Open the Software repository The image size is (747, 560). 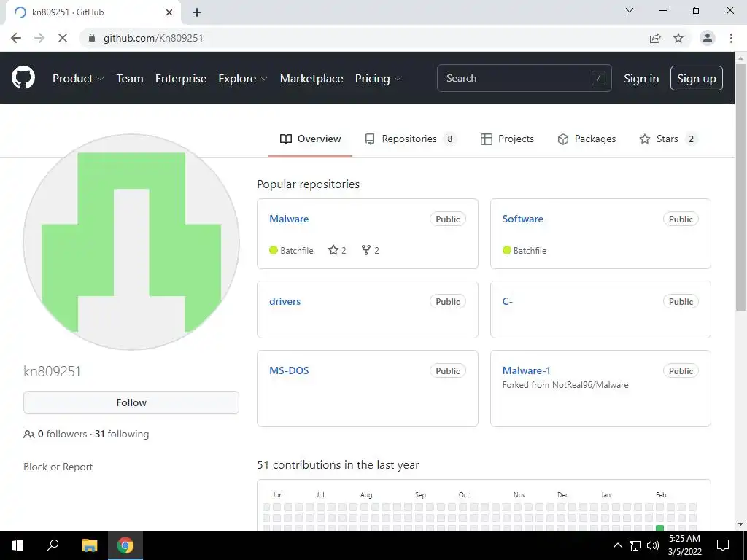pyautogui.click(x=522, y=219)
